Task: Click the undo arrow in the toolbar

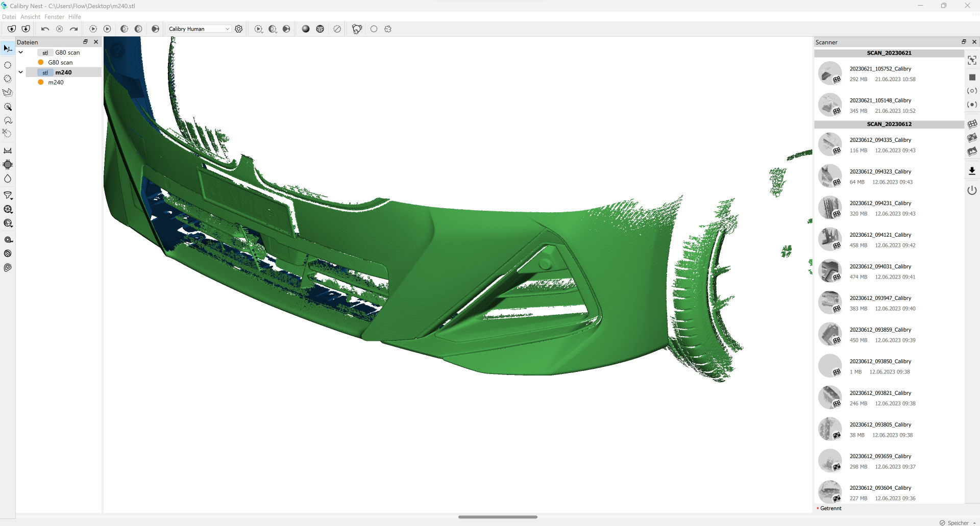Action: (x=45, y=29)
